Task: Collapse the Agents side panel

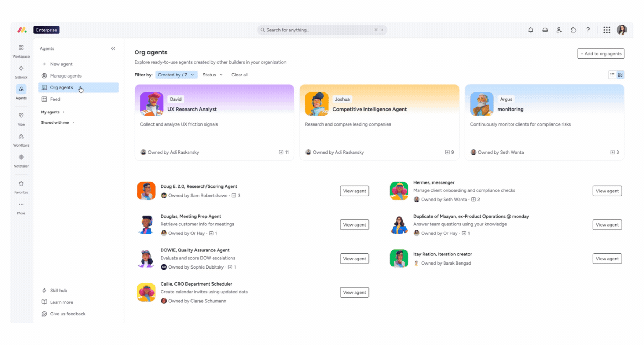Action: click(113, 48)
